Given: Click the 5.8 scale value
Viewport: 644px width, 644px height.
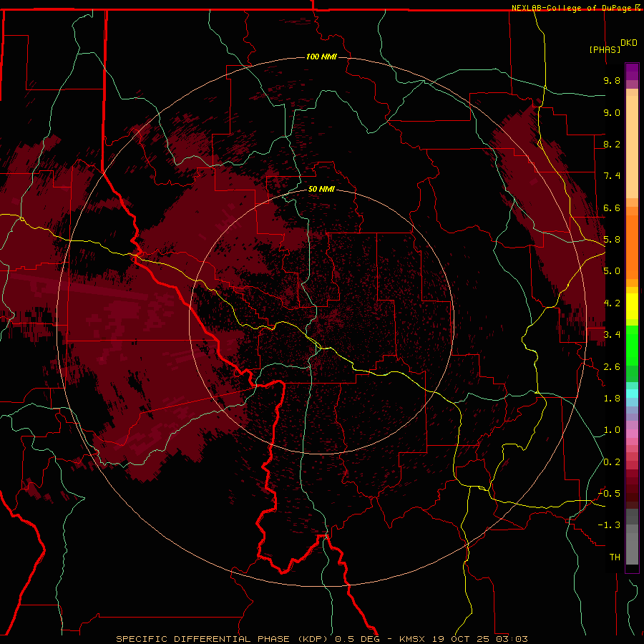Looking at the screenshot, I should pos(612,240).
